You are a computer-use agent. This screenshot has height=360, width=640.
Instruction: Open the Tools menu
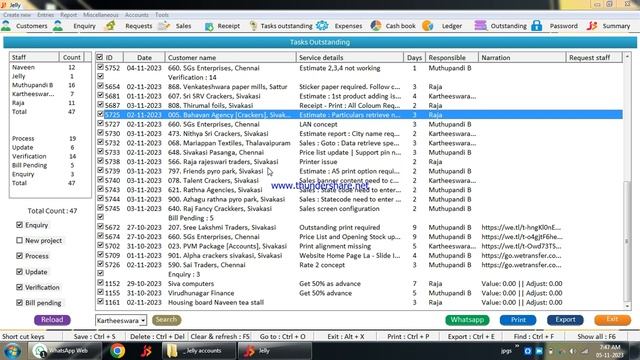(x=162, y=15)
